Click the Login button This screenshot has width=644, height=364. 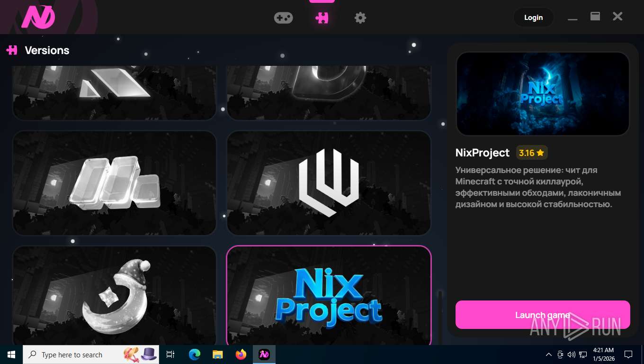coord(533,18)
